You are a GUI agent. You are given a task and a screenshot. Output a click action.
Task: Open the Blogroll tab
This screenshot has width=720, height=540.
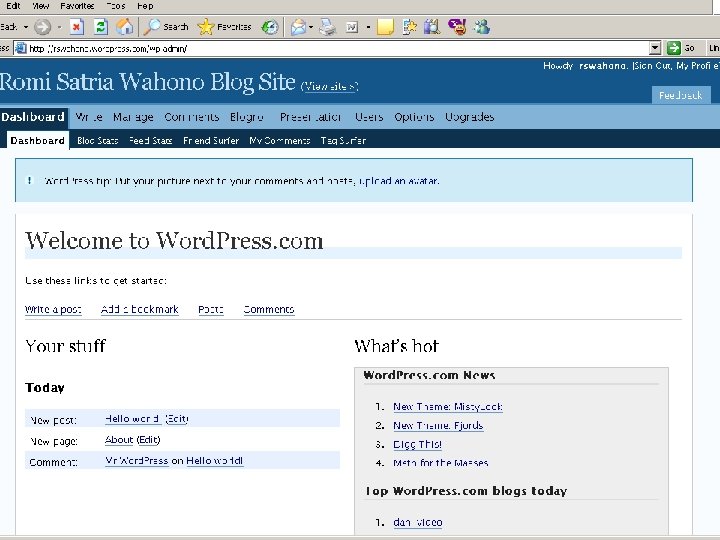coord(247,117)
